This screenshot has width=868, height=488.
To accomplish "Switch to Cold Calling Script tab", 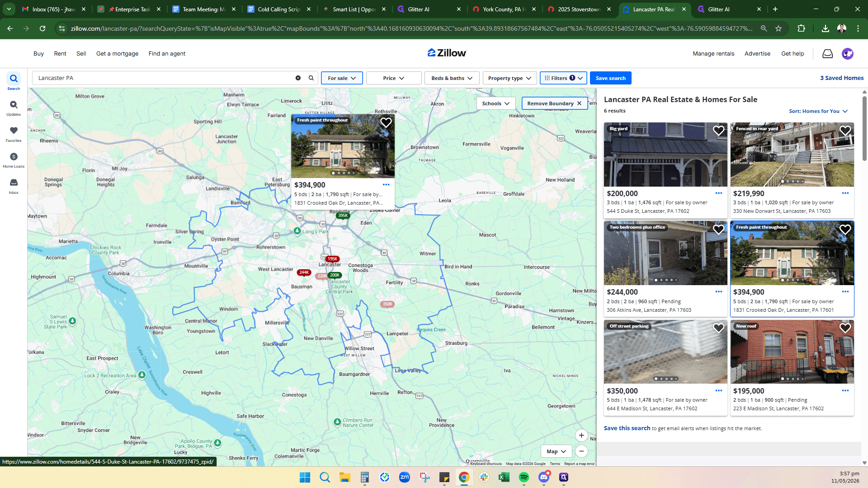I will coord(279,9).
